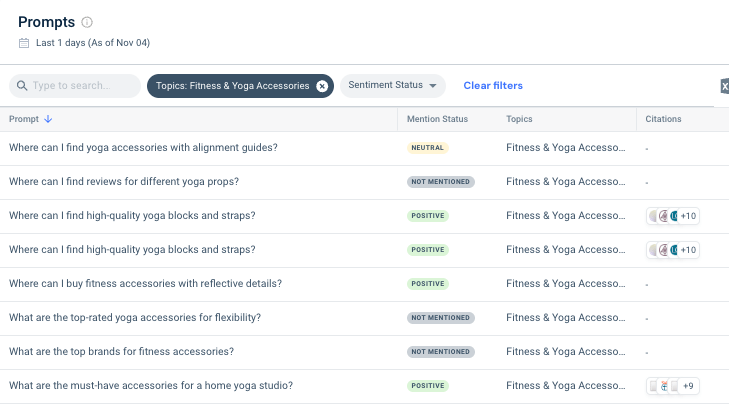This screenshot has width=729, height=407.
Task: Click the Topics column header
Action: (519, 119)
